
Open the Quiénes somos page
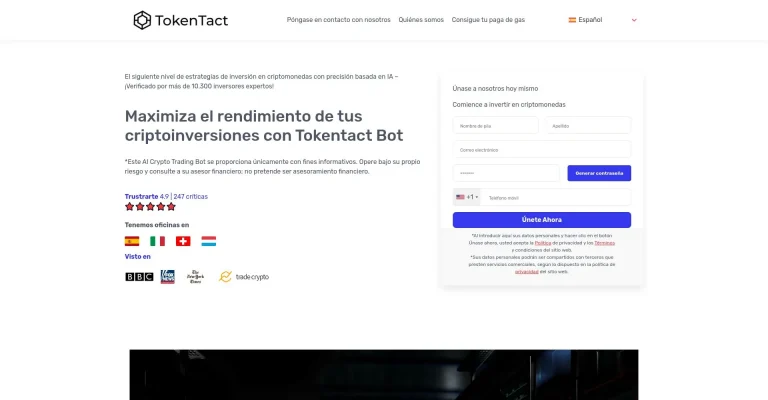tap(421, 20)
